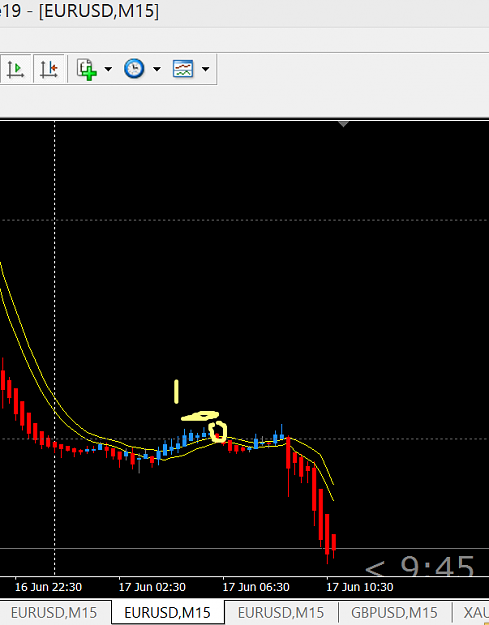Switch to EURUSD,M15 tab beside GBPUSD,M15
Screen dimensions: 489x625
pyautogui.click(x=281, y=612)
